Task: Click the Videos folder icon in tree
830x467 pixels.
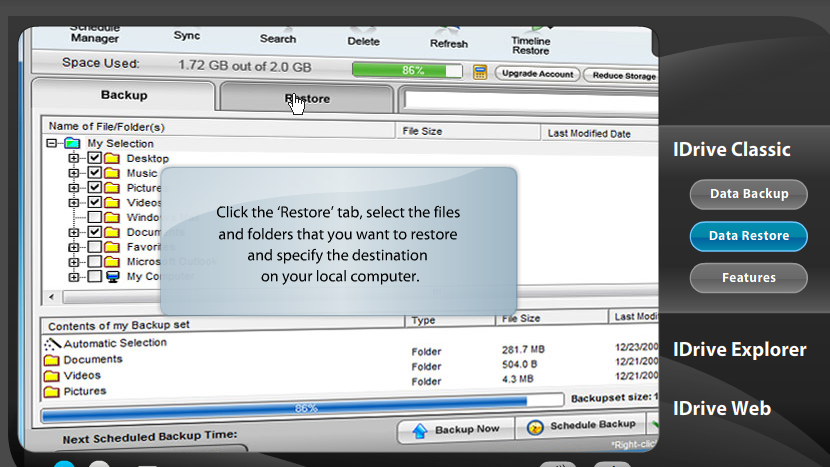Action: coord(112,202)
